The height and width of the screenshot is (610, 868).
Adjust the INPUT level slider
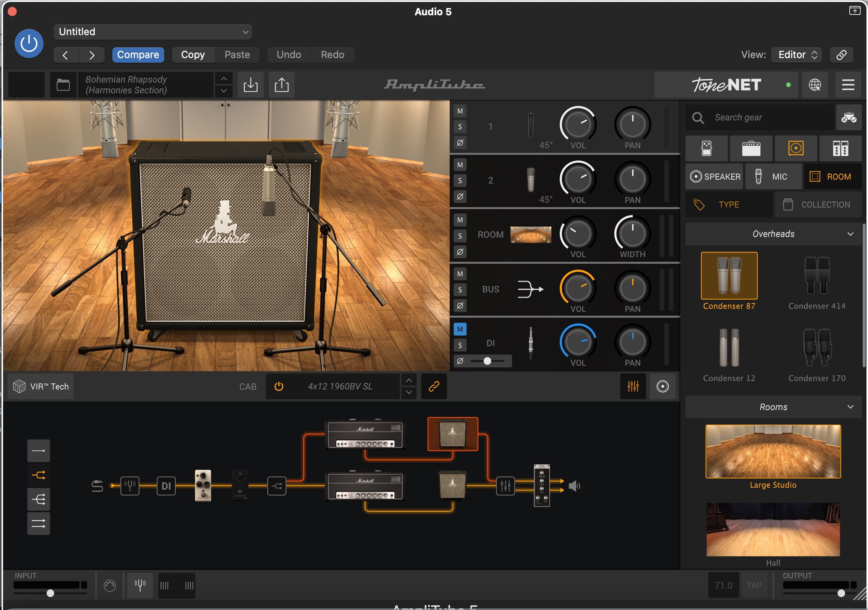pos(50,593)
